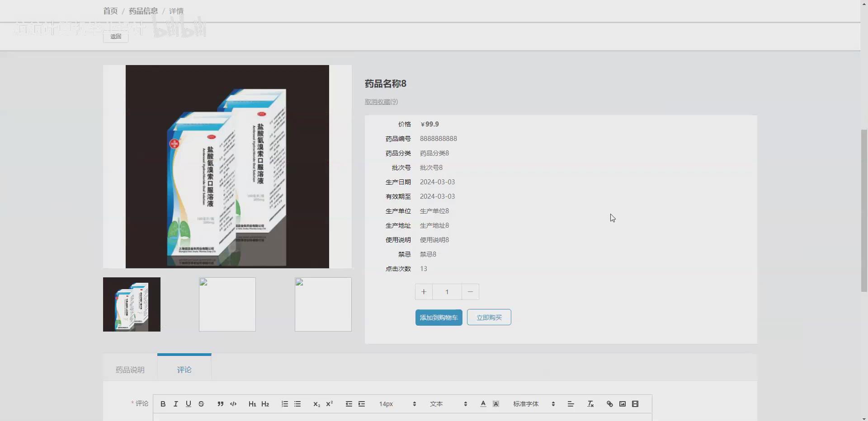Insert an image in the editor
Image resolution: width=868 pixels, height=421 pixels.
click(x=623, y=404)
